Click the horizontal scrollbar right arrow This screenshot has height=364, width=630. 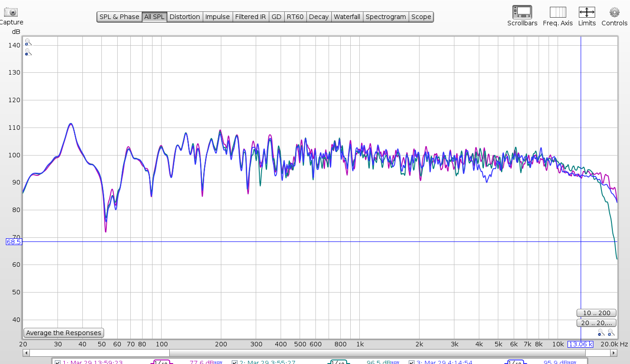614,353
